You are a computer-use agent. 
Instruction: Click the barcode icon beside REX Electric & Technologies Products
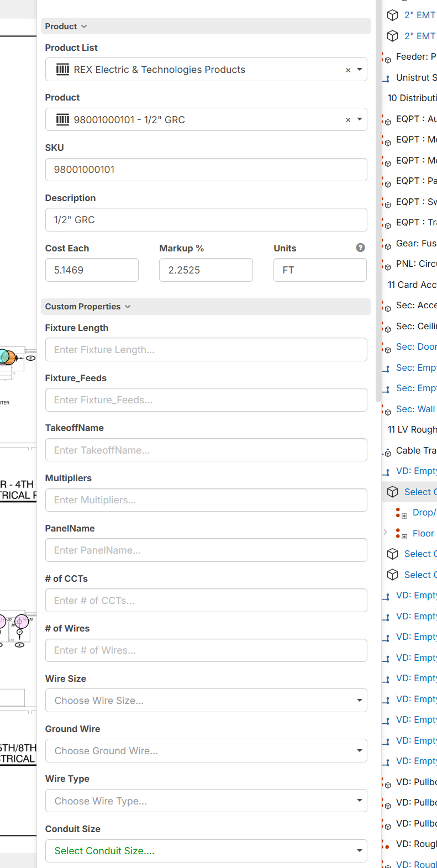coord(62,70)
